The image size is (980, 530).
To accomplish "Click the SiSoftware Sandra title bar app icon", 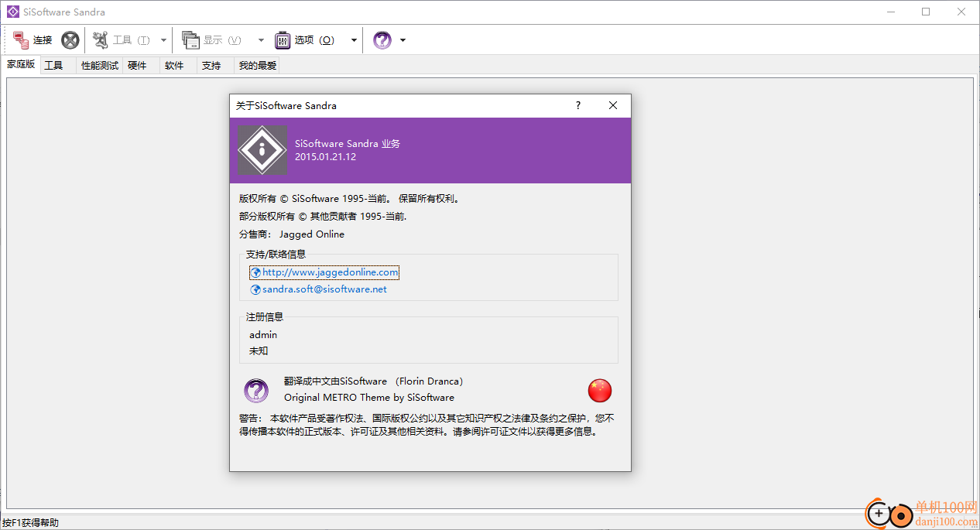I will pyautogui.click(x=12, y=12).
